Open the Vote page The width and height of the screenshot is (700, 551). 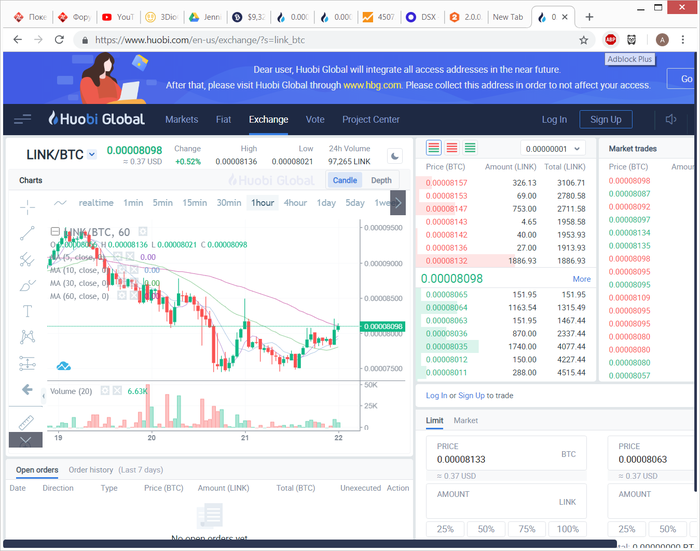pyautogui.click(x=315, y=119)
